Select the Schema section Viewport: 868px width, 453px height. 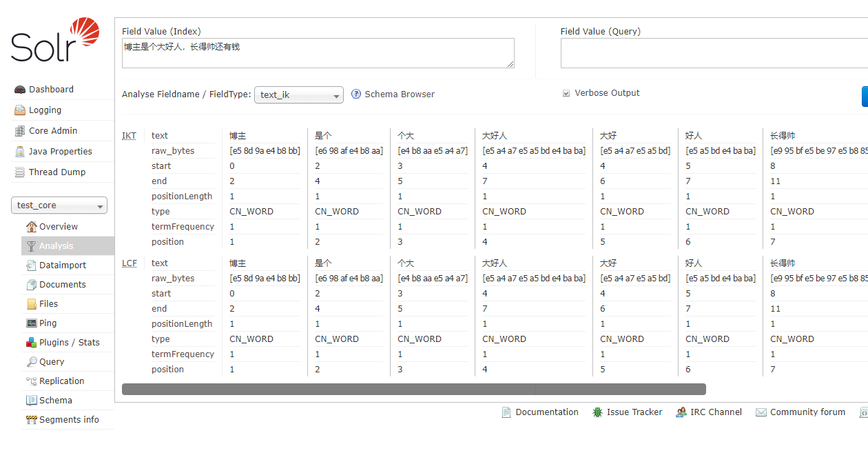(55, 400)
